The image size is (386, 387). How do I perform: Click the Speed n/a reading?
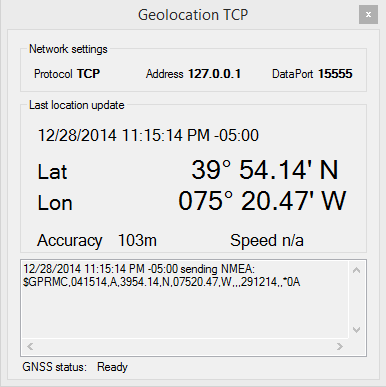[x=267, y=240]
